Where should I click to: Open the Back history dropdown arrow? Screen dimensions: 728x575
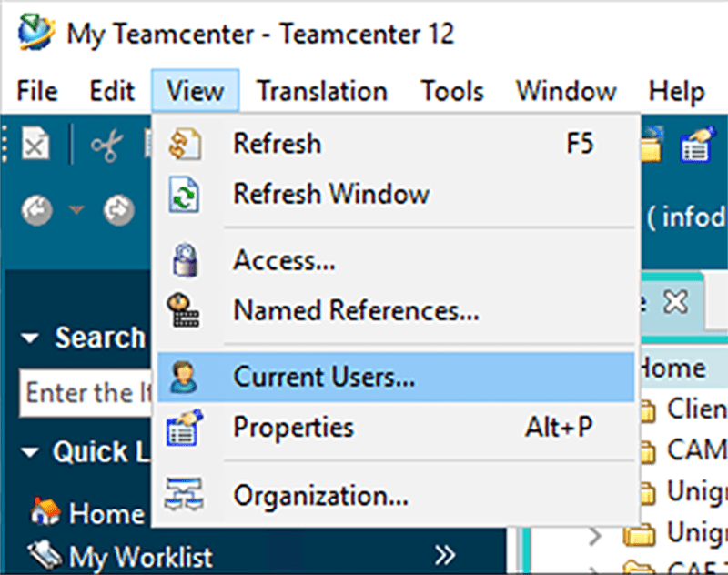[x=76, y=210]
